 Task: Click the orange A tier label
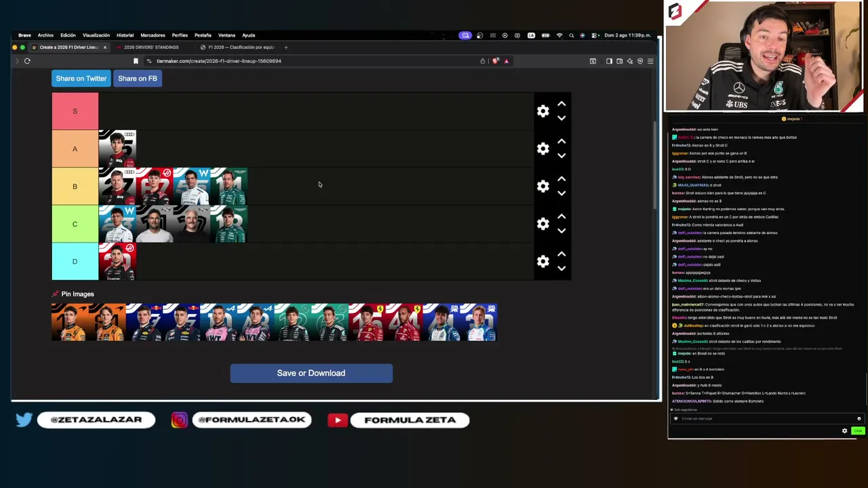tap(75, 149)
